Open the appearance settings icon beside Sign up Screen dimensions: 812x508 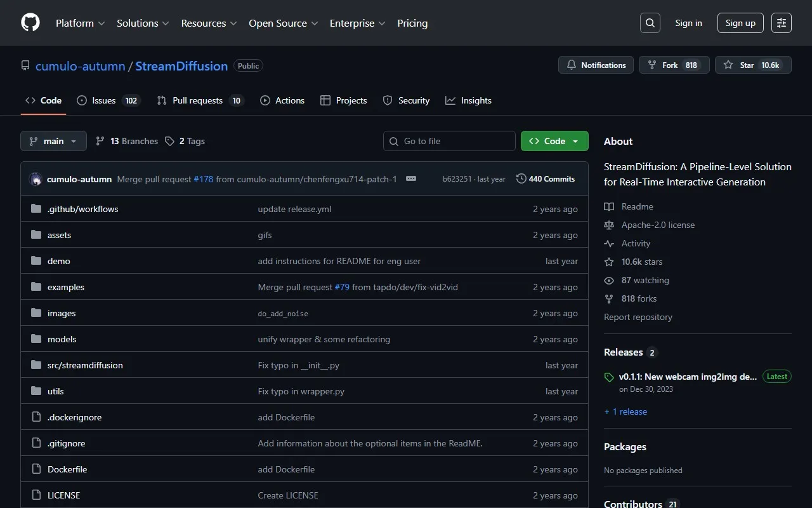(x=782, y=23)
